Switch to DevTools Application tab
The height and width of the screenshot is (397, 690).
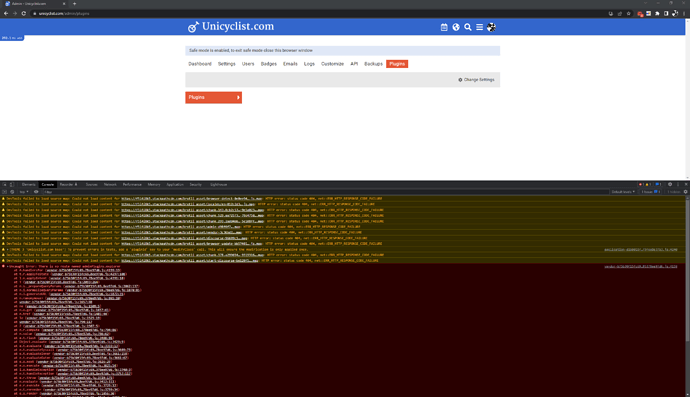click(x=175, y=185)
